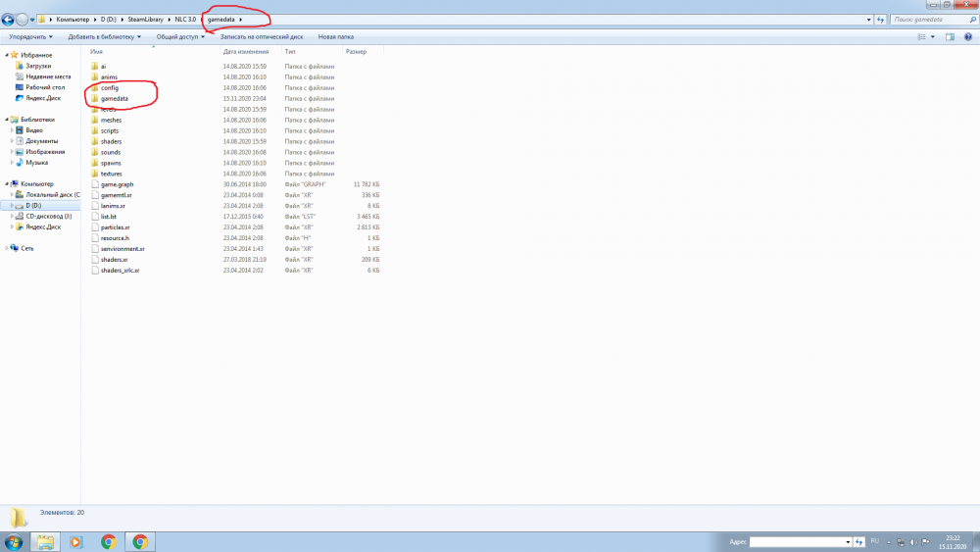Change view with the view mode icon
This screenshot has height=552, width=980.
pos(921,37)
